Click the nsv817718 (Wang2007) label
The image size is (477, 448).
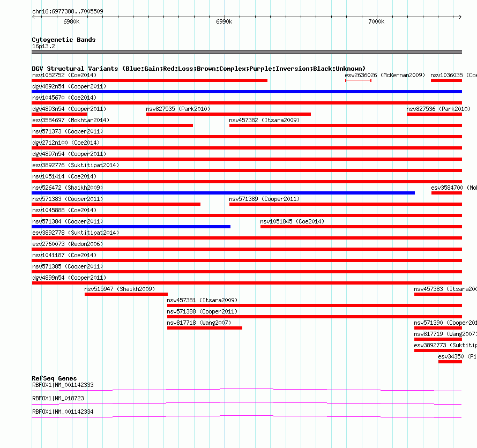click(x=199, y=323)
